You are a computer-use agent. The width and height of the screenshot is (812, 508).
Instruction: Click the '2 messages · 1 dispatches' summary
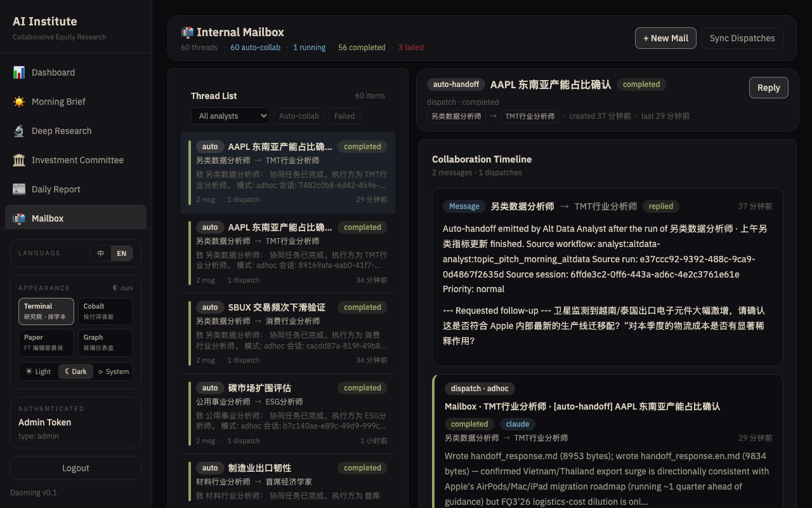477,173
